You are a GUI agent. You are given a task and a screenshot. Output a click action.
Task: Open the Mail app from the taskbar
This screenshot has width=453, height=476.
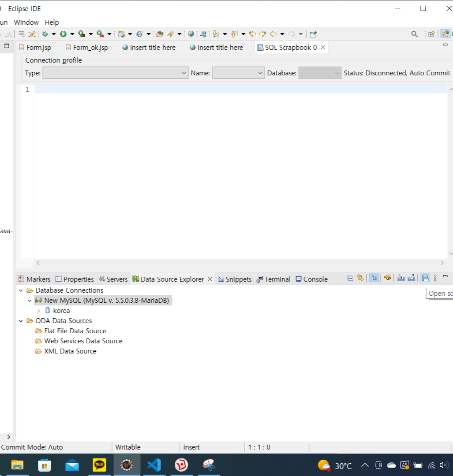[72, 465]
